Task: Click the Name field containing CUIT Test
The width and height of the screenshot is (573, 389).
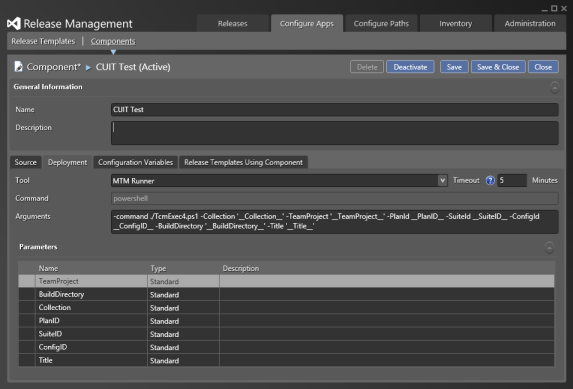Action: pyautogui.click(x=334, y=110)
